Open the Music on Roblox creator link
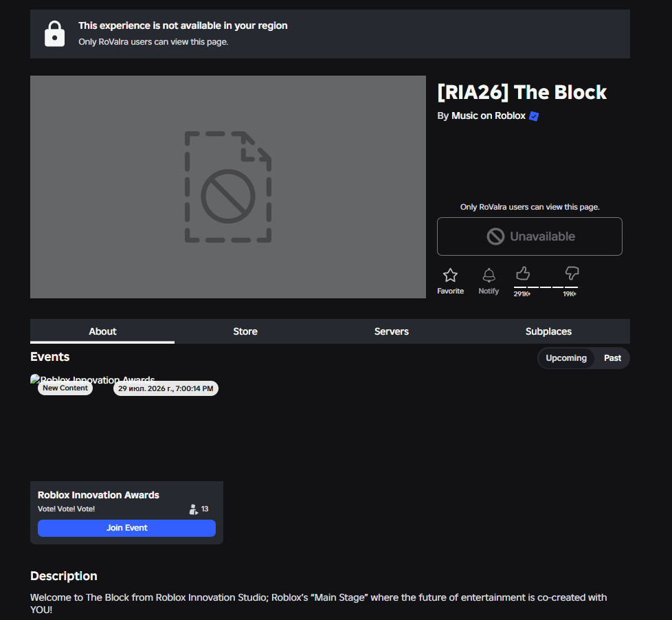Screen dimensions: 672x620 click(488, 115)
